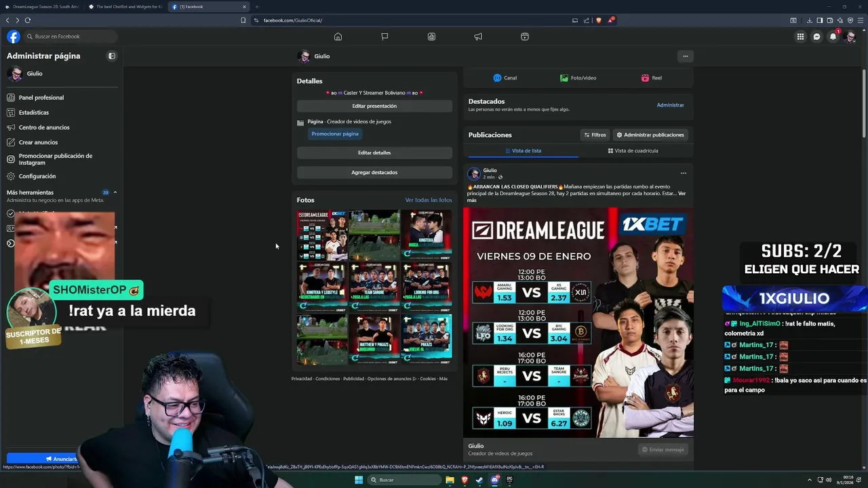The height and width of the screenshot is (488, 868).
Task: Open Discord from the taskbar
Action: coord(494,480)
